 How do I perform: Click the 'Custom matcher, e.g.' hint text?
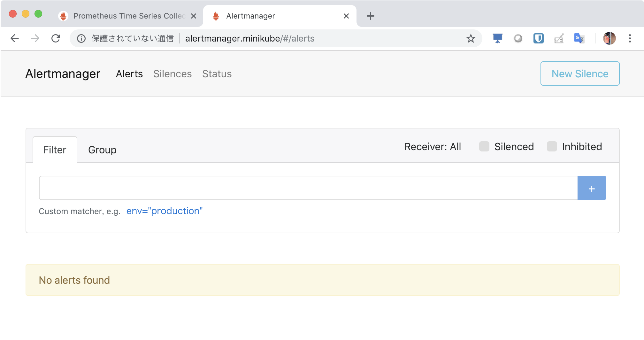point(80,211)
